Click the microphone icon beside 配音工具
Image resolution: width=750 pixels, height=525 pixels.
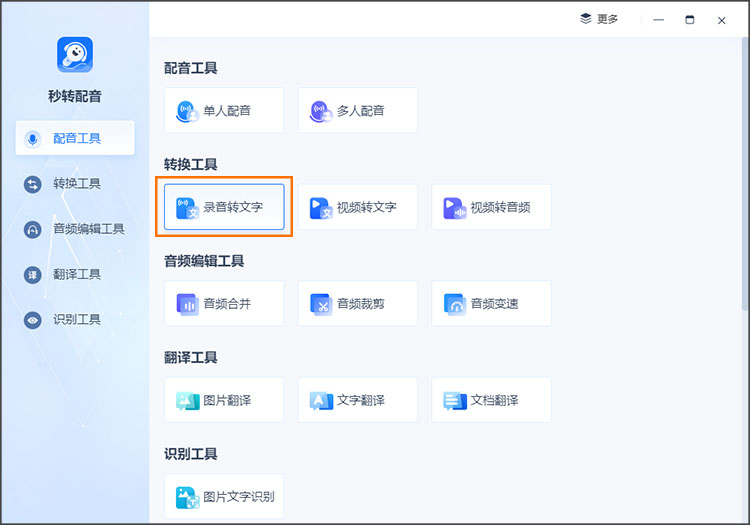click(33, 139)
